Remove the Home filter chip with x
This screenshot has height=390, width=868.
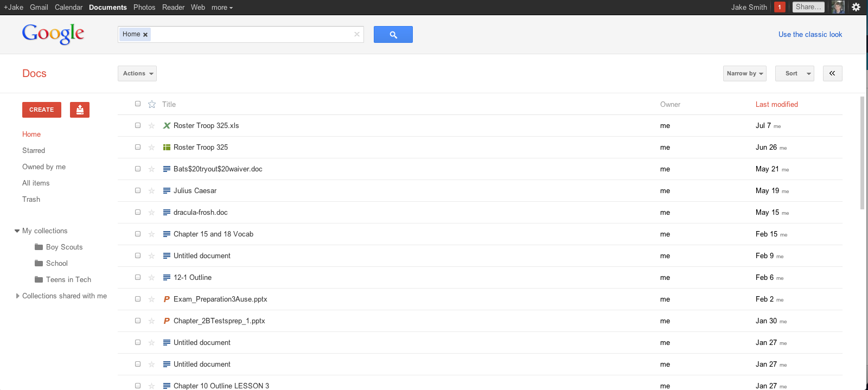coord(145,35)
